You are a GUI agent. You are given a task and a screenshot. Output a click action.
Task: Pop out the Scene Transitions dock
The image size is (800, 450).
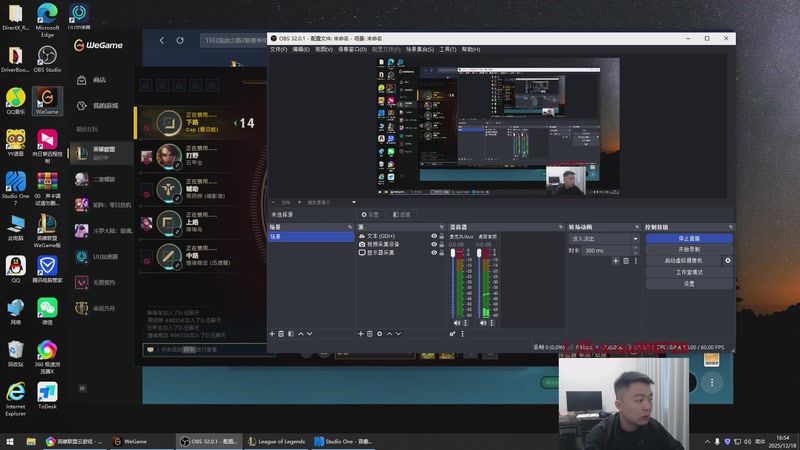coord(637,227)
